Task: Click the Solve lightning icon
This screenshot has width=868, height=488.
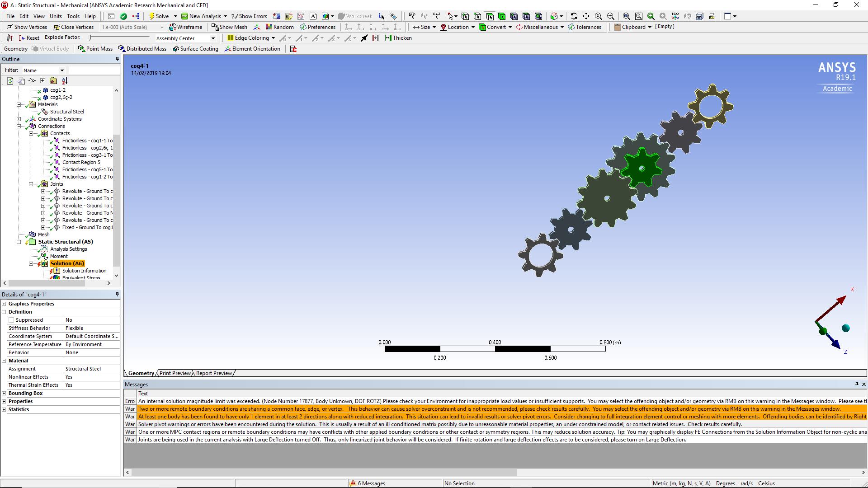Action: (x=152, y=16)
